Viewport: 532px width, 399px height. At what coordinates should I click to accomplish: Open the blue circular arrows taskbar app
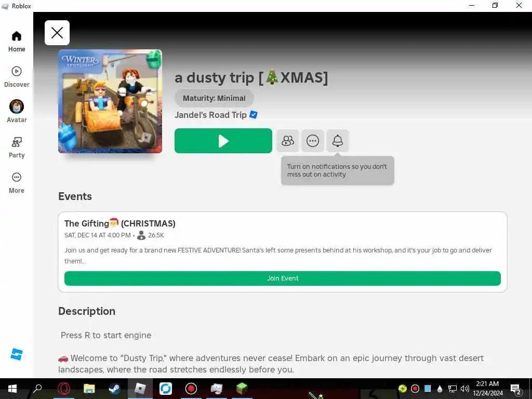point(166,389)
